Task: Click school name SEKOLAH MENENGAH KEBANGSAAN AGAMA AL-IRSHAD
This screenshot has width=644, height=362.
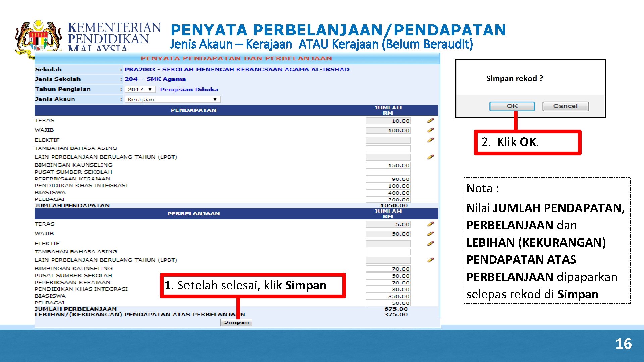Action: point(256,69)
